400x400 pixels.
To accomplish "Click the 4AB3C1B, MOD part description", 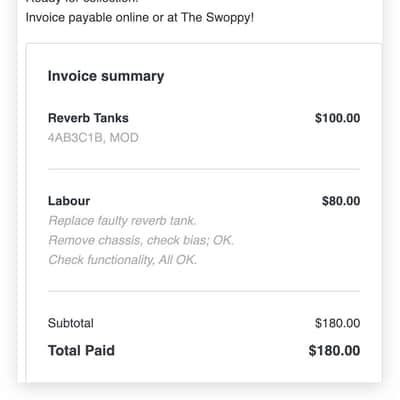I will click(93, 138).
